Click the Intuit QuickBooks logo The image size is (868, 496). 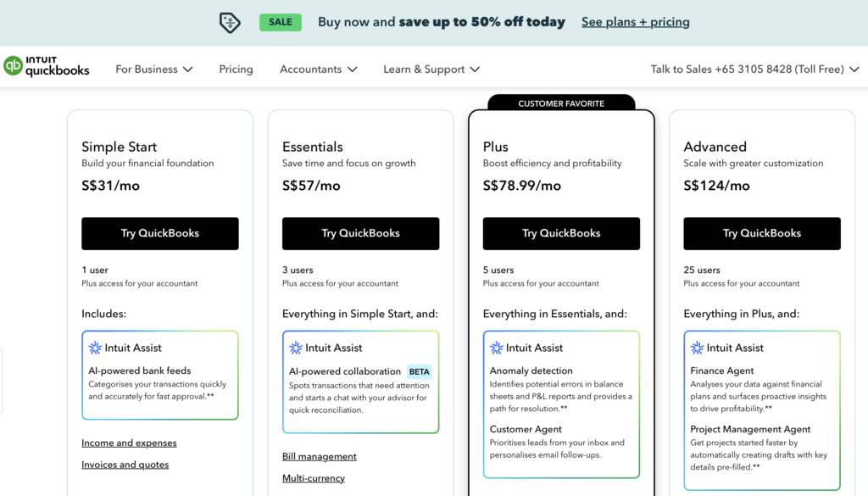(x=47, y=66)
